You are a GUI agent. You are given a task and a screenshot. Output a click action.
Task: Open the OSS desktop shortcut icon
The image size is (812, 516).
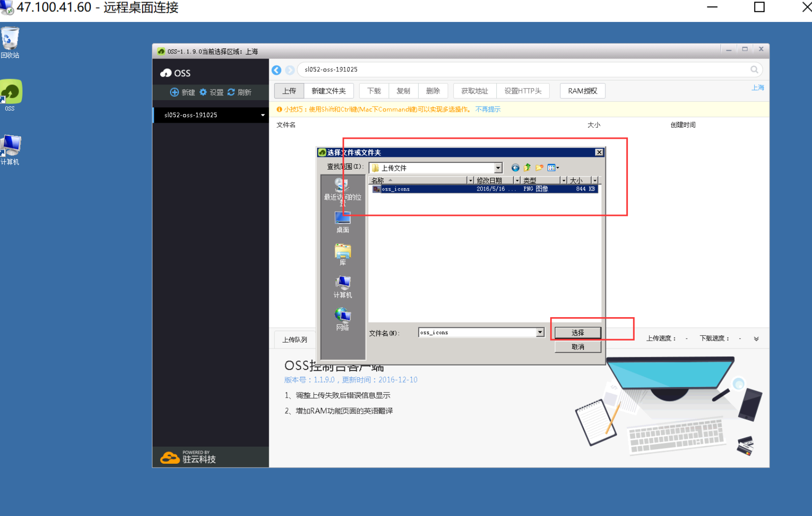coord(11,95)
